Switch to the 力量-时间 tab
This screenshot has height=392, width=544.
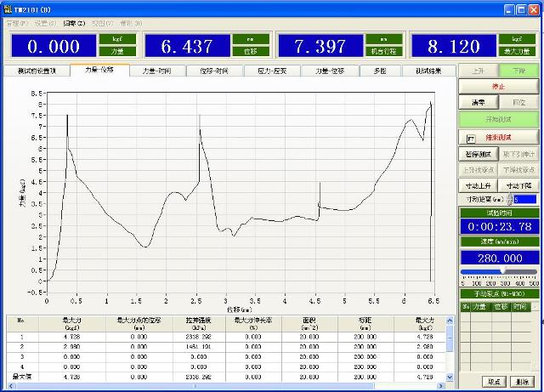coord(158,71)
